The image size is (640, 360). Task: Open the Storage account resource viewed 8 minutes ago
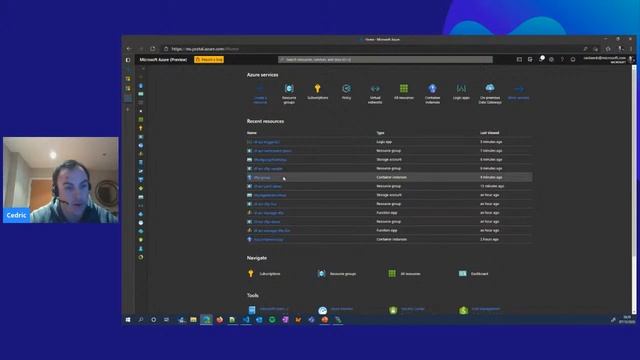point(270,160)
